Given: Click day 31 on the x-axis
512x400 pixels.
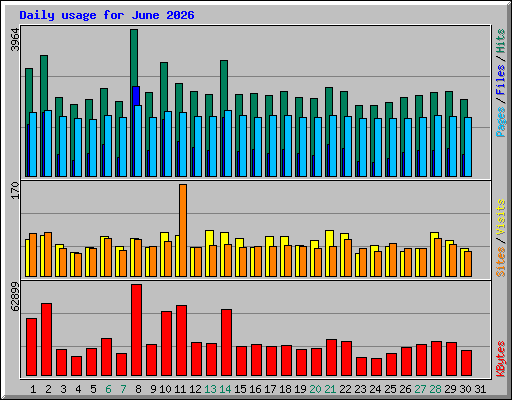Looking at the screenshot, I should (480, 389).
